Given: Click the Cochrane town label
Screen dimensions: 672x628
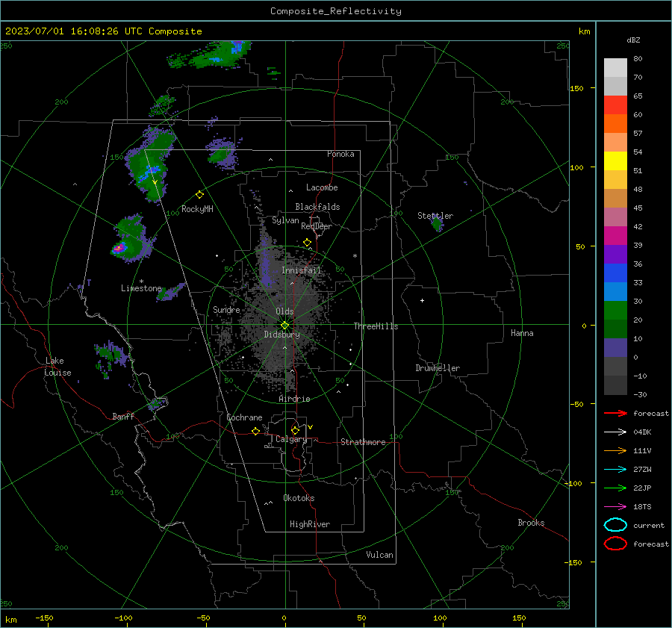Looking at the screenshot, I should (244, 417).
